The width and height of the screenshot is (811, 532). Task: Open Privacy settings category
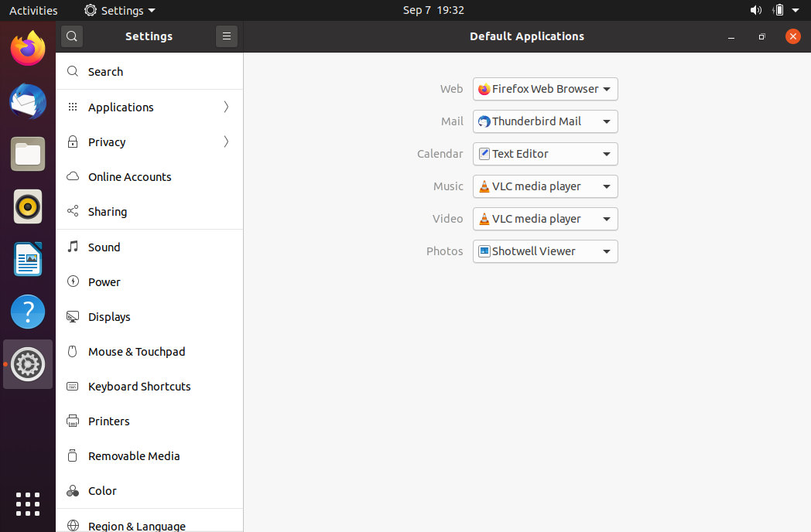149,142
